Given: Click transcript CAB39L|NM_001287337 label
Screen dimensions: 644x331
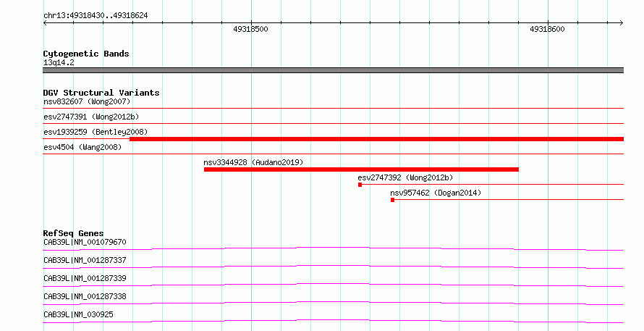Looking at the screenshot, I should [x=85, y=260].
